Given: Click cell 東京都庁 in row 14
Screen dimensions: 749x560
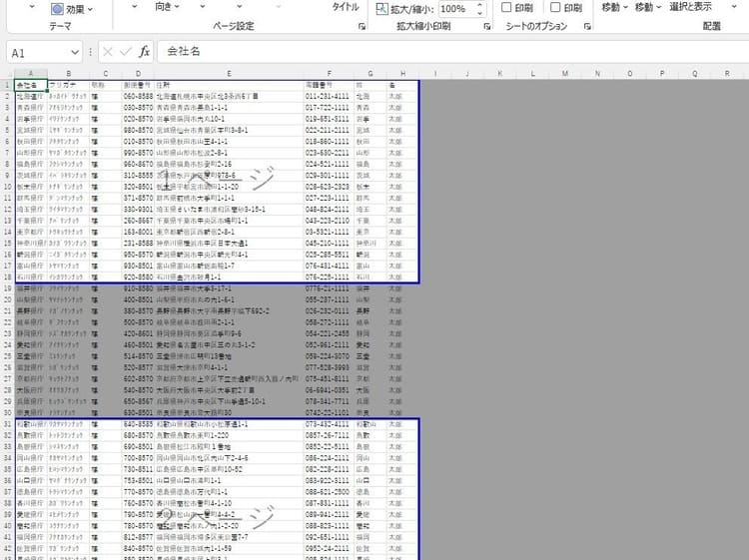Looking at the screenshot, I should click(31, 232).
